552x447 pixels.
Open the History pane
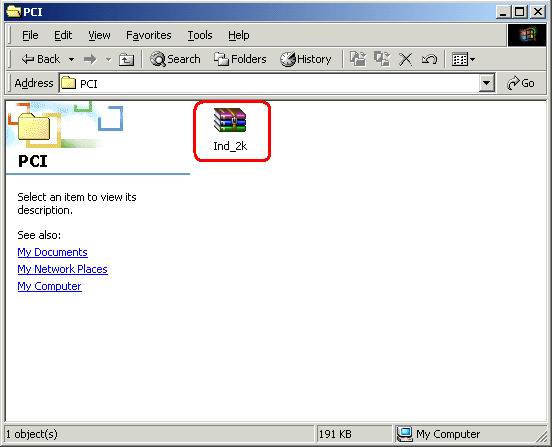pos(306,59)
